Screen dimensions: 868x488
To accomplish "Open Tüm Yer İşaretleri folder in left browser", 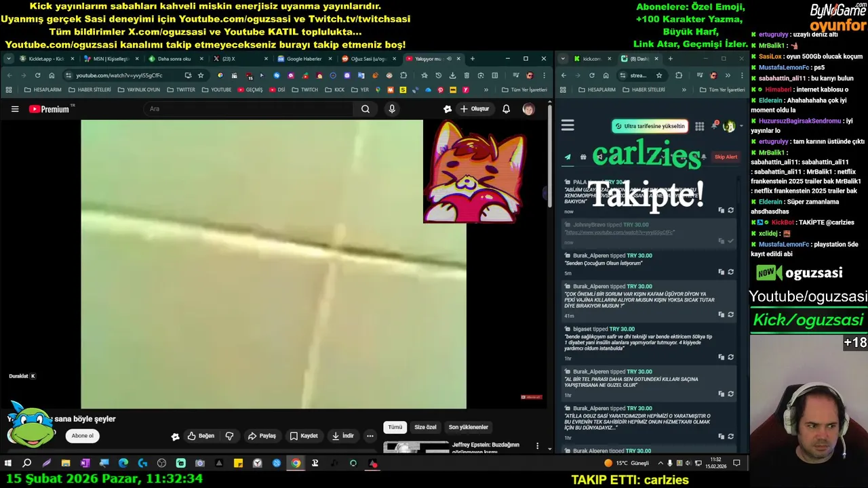I will (x=524, y=89).
